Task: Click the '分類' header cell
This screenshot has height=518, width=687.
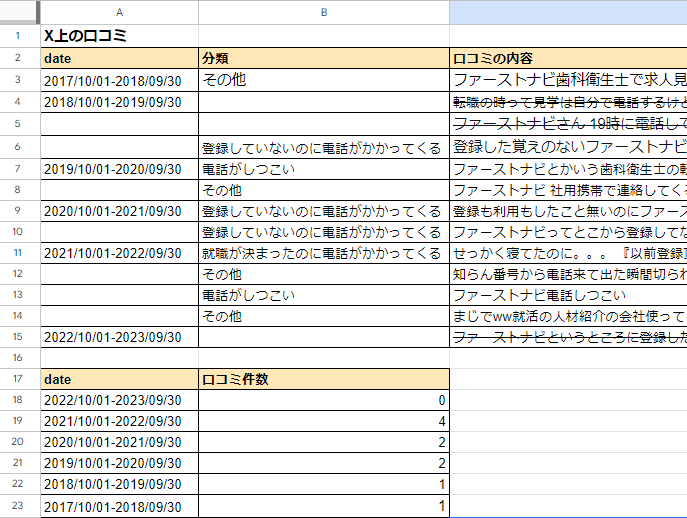Action: tap(324, 58)
